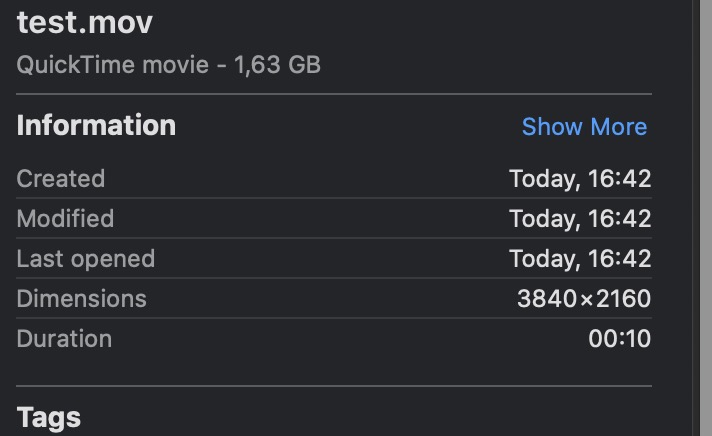Click the separator line above Information
Image resolution: width=712 pixels, height=436 pixels.
point(334,95)
